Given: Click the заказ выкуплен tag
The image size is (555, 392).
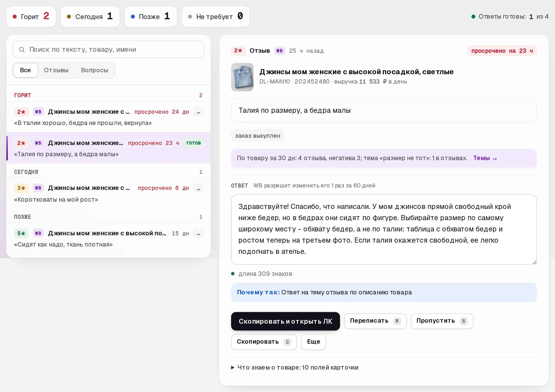Looking at the screenshot, I should (258, 136).
